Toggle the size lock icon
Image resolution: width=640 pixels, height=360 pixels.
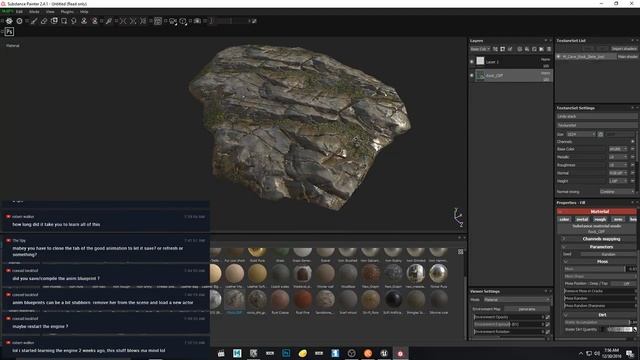click(x=600, y=134)
